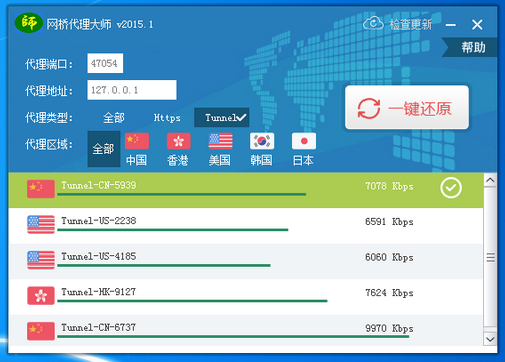Screen dimensions: 505x362
Task: Click speed bar of Tunnel-US-2238
Action: tap(173, 230)
